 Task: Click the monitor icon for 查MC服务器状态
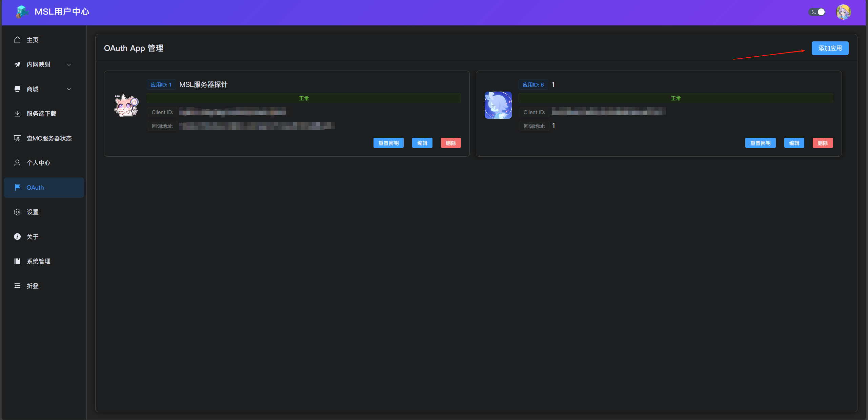tap(17, 138)
